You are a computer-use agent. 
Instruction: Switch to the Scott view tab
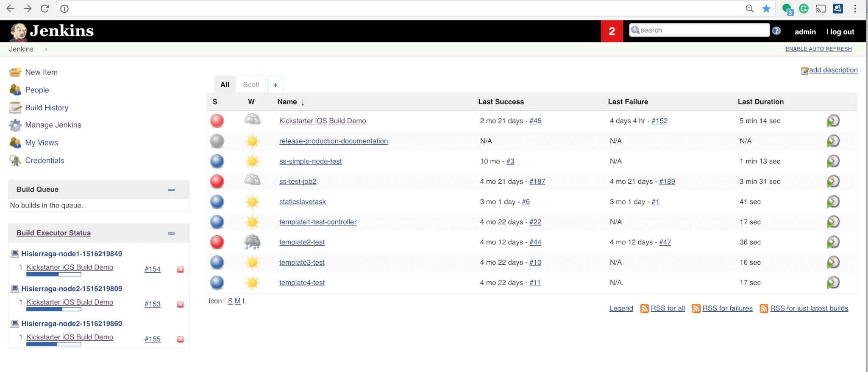(x=251, y=84)
